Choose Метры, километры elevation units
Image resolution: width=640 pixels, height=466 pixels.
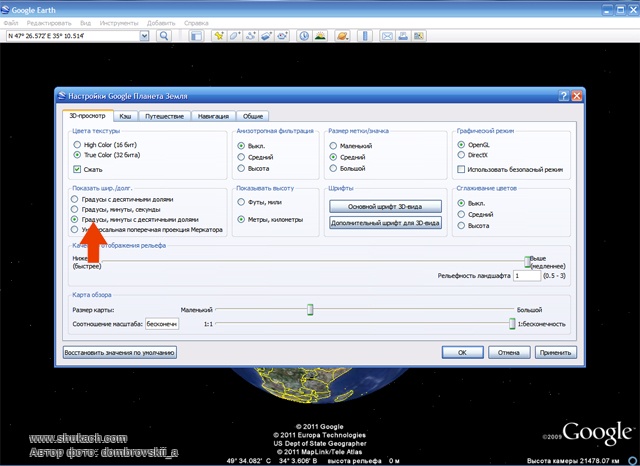pos(241,220)
